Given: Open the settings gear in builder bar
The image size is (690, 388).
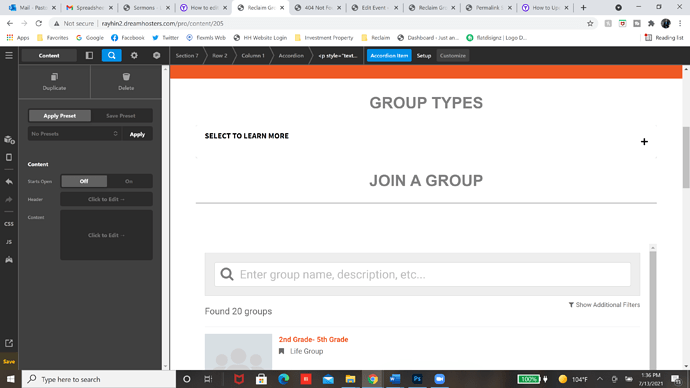Looking at the screenshot, I should (134, 55).
